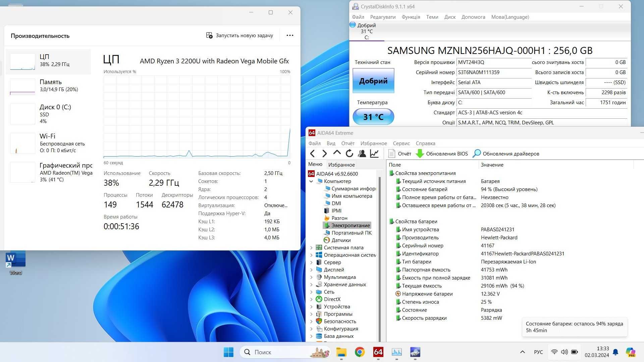Expand DirectX tree node
Image resolution: width=644 pixels, height=362 pixels.
point(311,299)
